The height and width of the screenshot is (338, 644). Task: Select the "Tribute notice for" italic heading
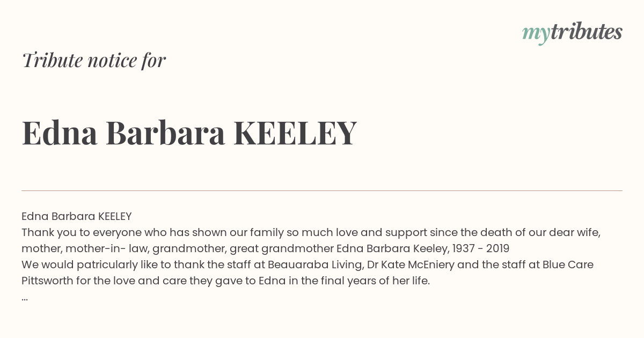coord(94,60)
